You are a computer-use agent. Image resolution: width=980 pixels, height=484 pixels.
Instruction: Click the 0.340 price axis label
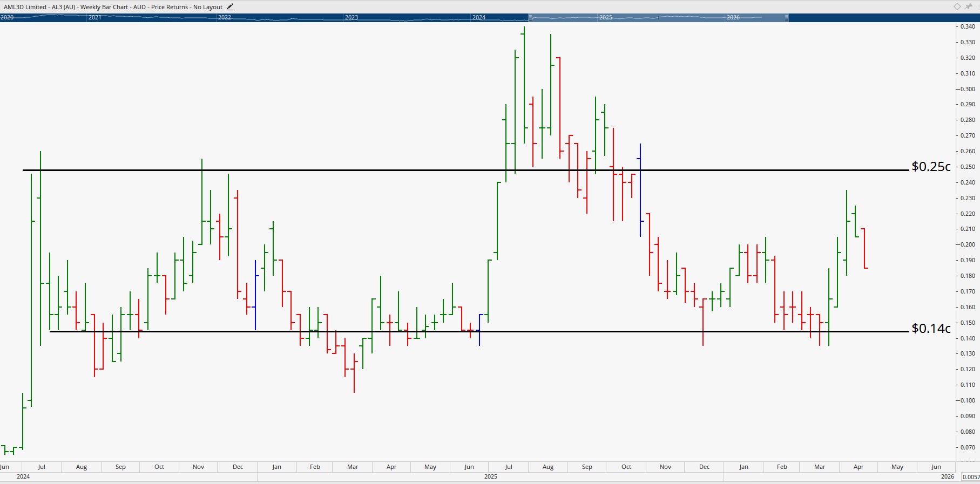tap(968, 26)
